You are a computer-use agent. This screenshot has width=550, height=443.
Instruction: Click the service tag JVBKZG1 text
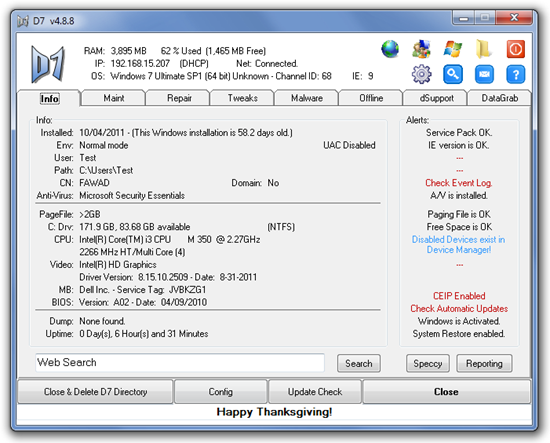[x=187, y=290]
